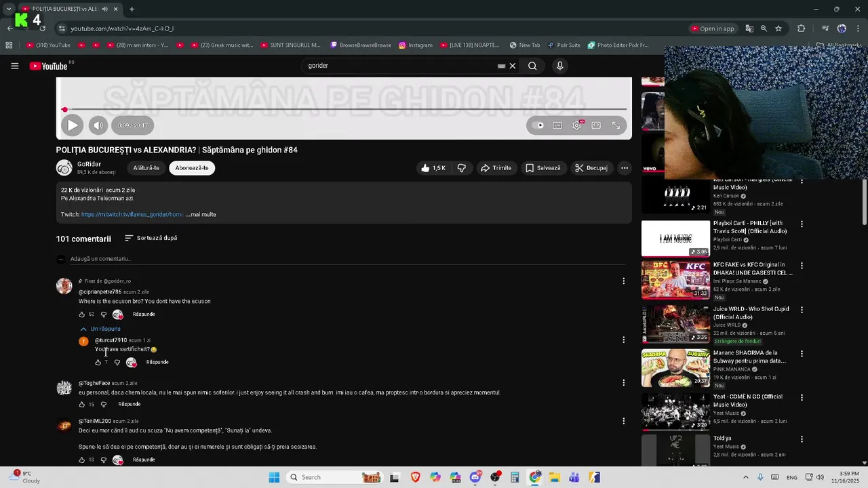Run the search with the magnifier button

532,66
